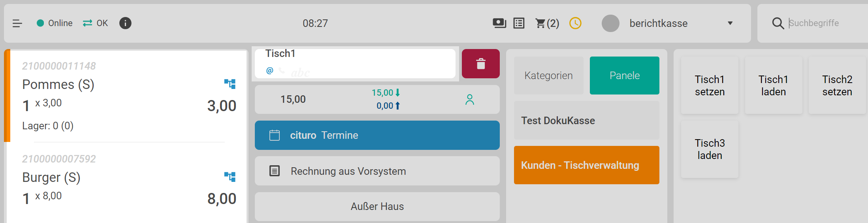
Task: Switch to the Panele tab
Action: (x=624, y=76)
